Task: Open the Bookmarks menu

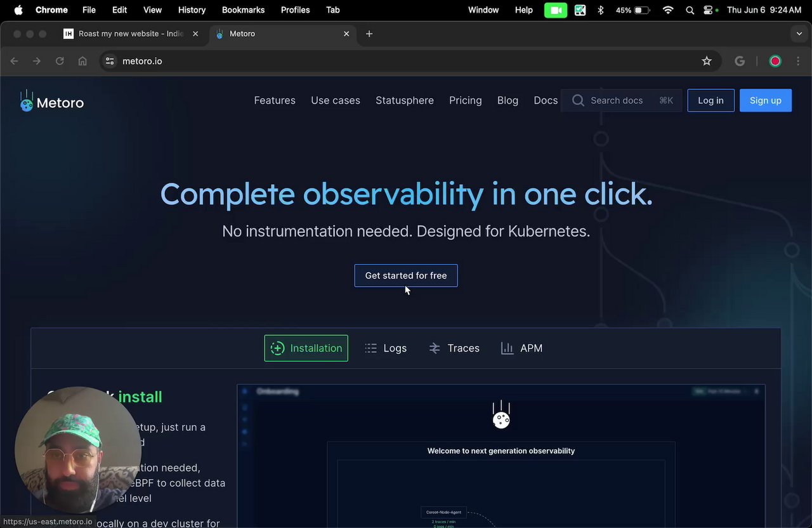Action: click(x=243, y=10)
